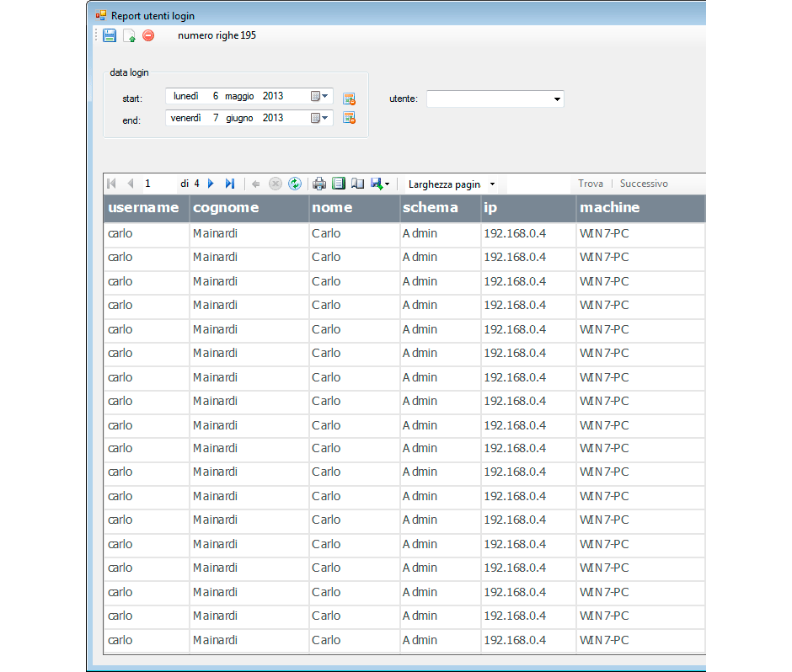This screenshot has height=672, width=792.
Task: Expand the utente combo box
Action: tap(557, 99)
